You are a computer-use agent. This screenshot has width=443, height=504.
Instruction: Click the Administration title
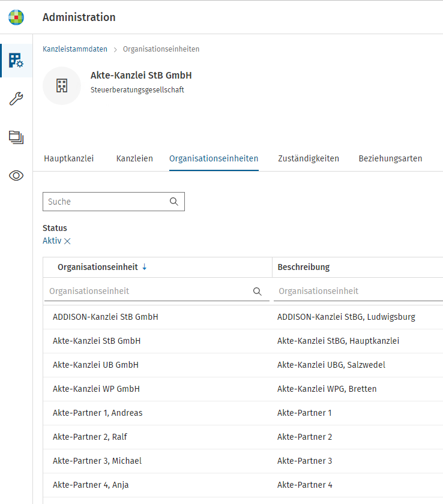point(79,17)
